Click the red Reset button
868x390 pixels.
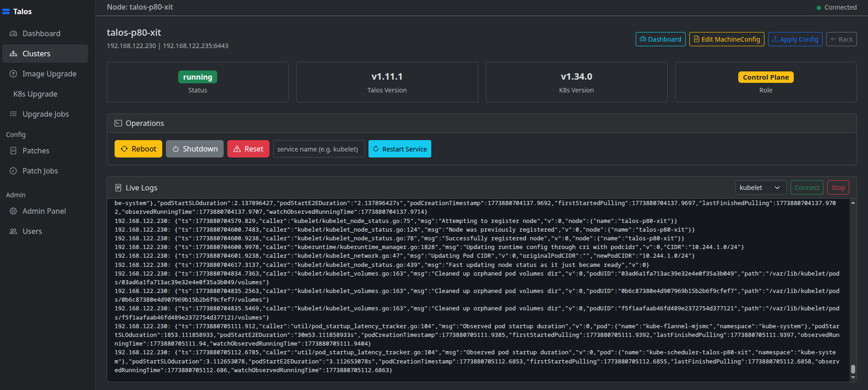(248, 149)
